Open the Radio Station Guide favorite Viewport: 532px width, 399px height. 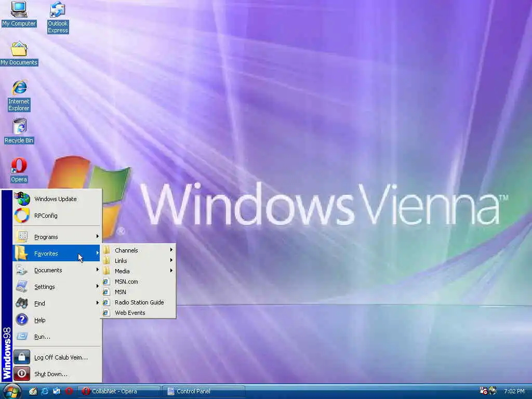pos(138,302)
